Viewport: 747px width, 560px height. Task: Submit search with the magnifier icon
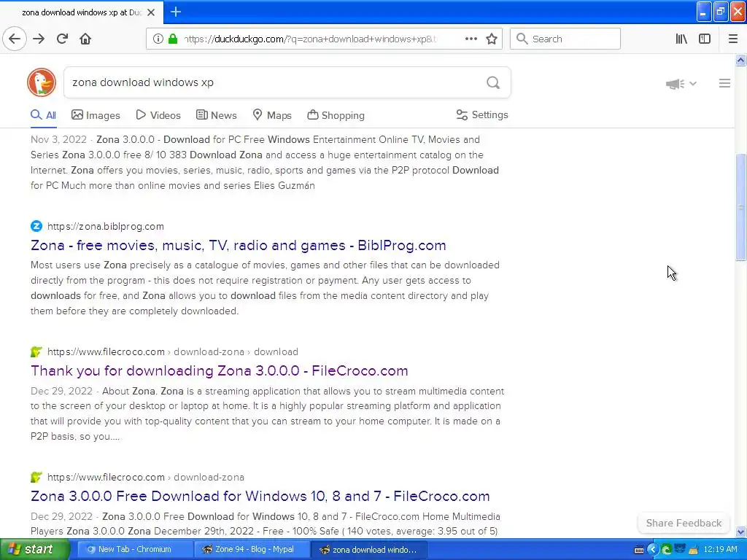493,82
